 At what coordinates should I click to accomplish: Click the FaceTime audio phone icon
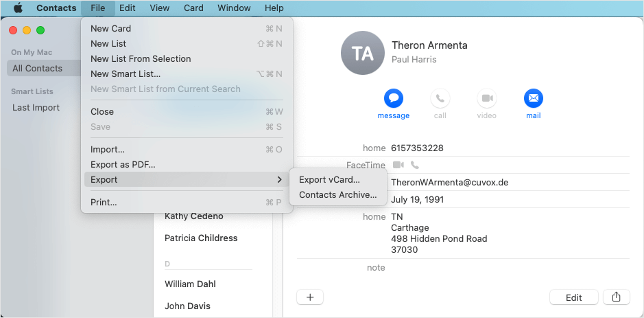pyautogui.click(x=415, y=165)
